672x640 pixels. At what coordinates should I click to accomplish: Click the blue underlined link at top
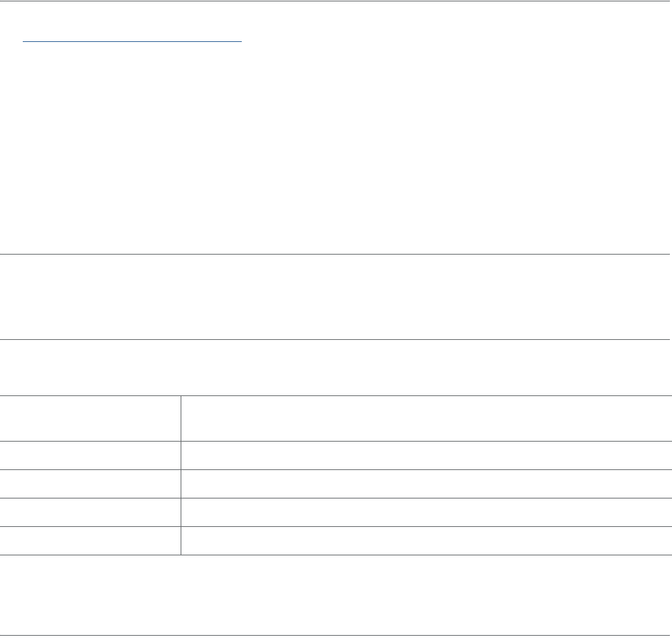tap(132, 40)
